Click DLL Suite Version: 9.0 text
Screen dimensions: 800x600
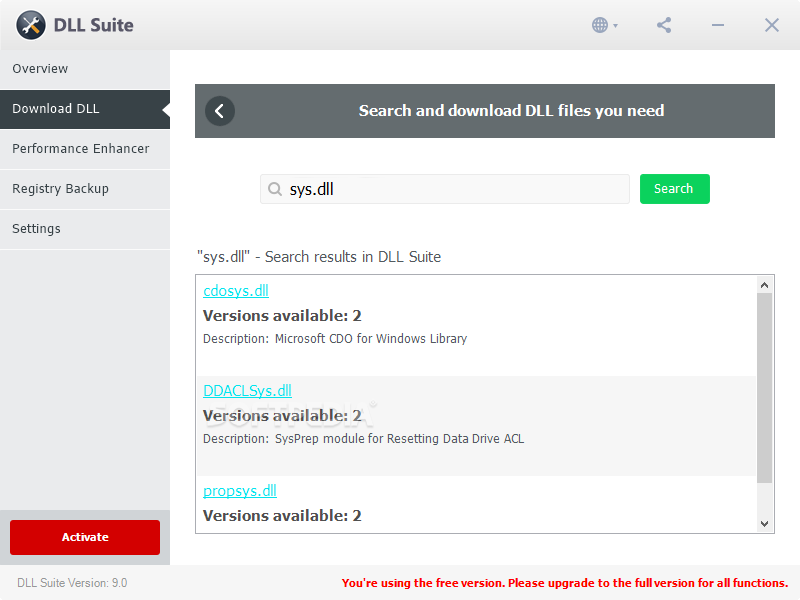click(x=72, y=583)
